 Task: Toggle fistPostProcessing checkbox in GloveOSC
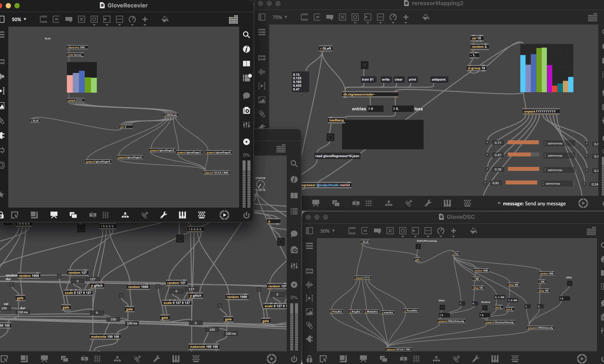point(418,246)
